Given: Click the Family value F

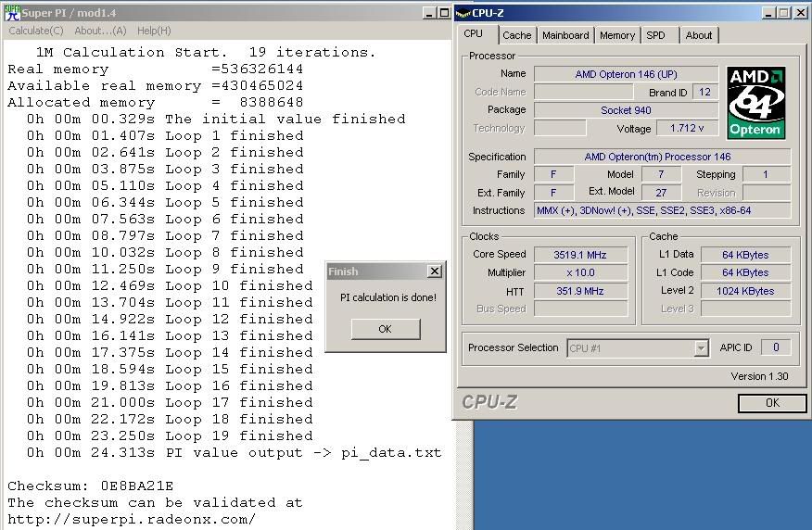Looking at the screenshot, I should pos(553,174).
